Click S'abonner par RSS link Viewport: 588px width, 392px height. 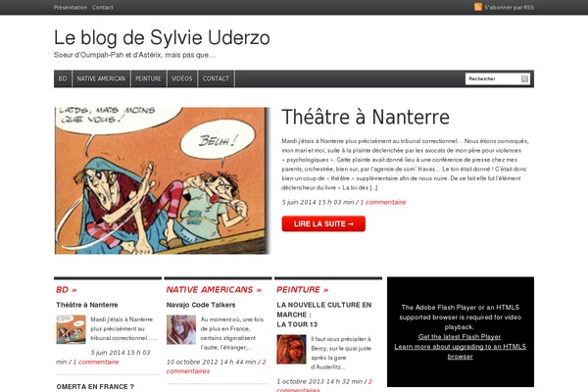pos(509,8)
